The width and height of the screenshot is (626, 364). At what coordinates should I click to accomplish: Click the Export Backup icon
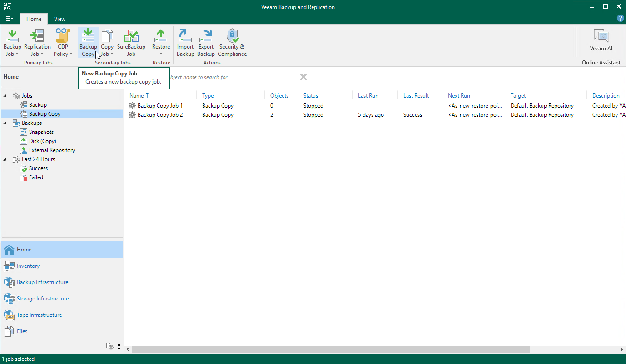pyautogui.click(x=206, y=36)
